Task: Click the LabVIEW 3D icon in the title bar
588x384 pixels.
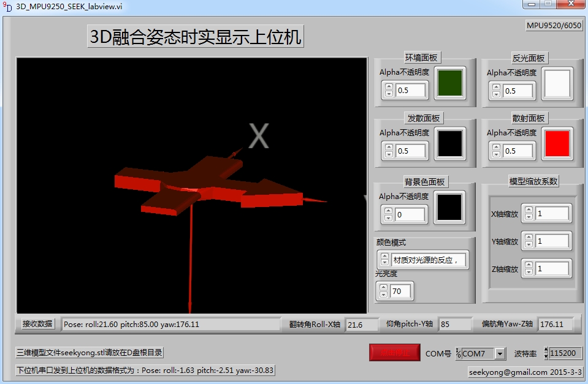Action: pyautogui.click(x=7, y=6)
